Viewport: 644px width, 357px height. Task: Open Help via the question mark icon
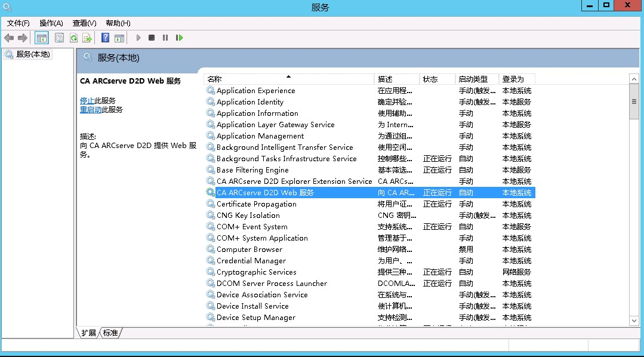(x=104, y=38)
